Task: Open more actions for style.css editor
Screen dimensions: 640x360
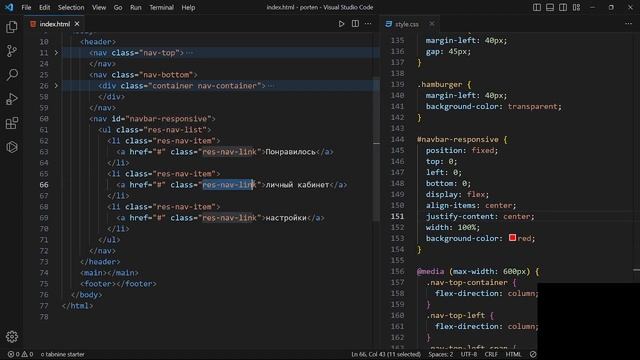Action: 628,24
